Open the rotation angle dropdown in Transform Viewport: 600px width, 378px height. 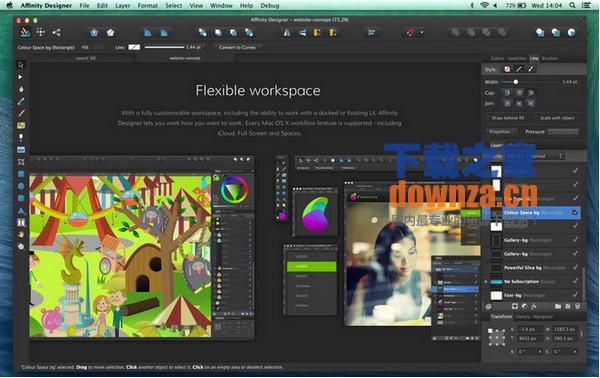pyautogui.click(x=539, y=352)
